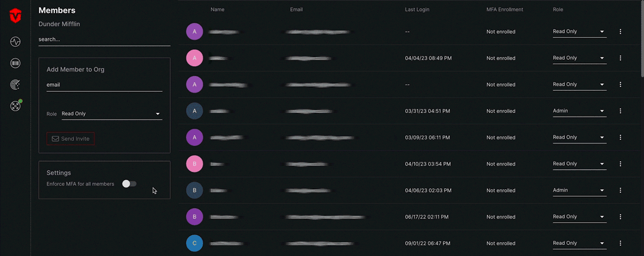Image resolution: width=644 pixels, height=256 pixels.
Task: Enable Enforce MFA for all members
Action: 129,184
